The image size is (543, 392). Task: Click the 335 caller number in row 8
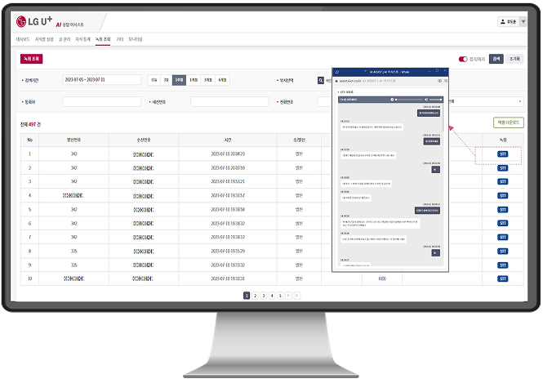(x=73, y=251)
